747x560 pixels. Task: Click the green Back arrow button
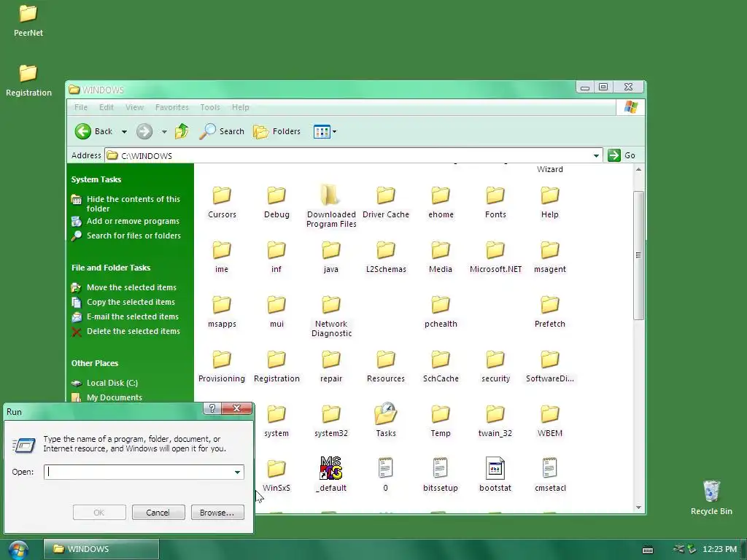(x=83, y=131)
